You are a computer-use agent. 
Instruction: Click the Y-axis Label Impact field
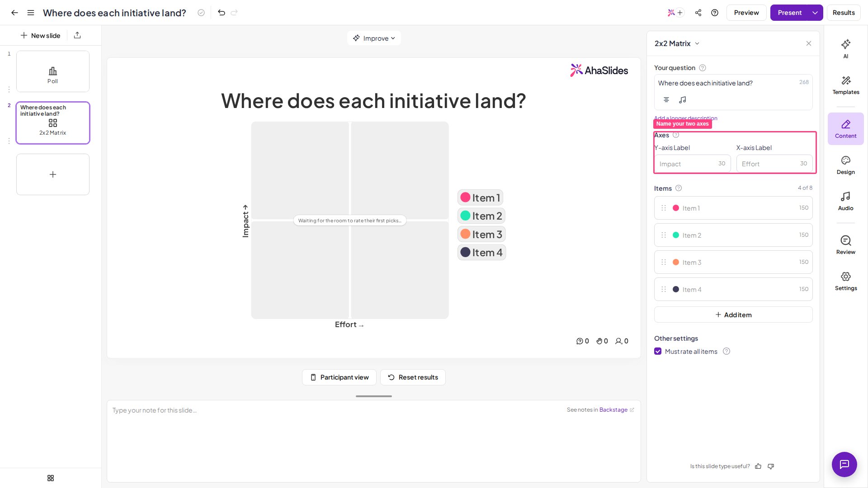pyautogui.click(x=692, y=164)
